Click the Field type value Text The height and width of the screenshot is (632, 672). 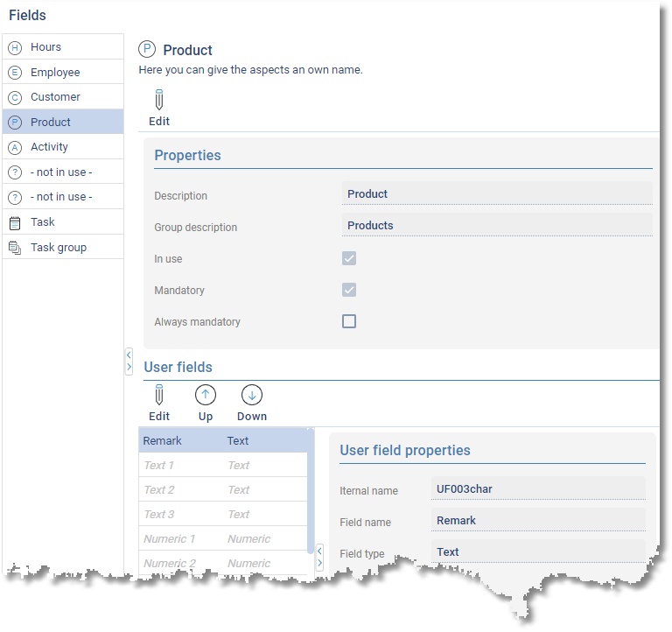[538, 551]
